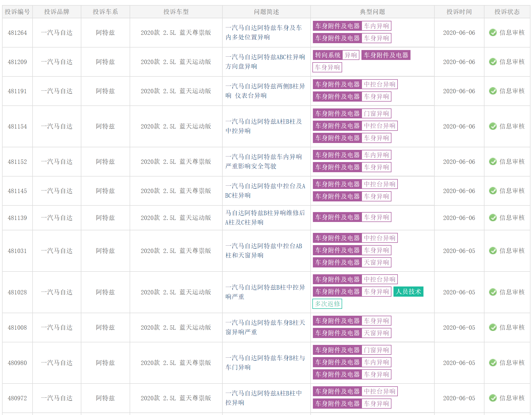Click model '2020款 2.5L 蓝天运动版' in row 481209
The image size is (532, 415).
coord(176,62)
